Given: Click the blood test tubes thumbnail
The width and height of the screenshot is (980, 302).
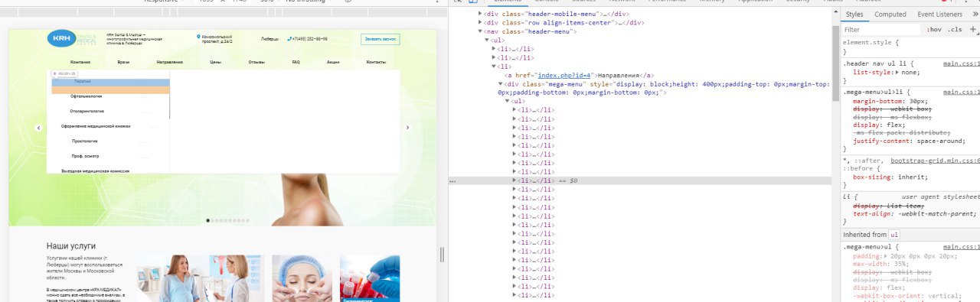Looking at the screenshot, I should (x=370, y=278).
